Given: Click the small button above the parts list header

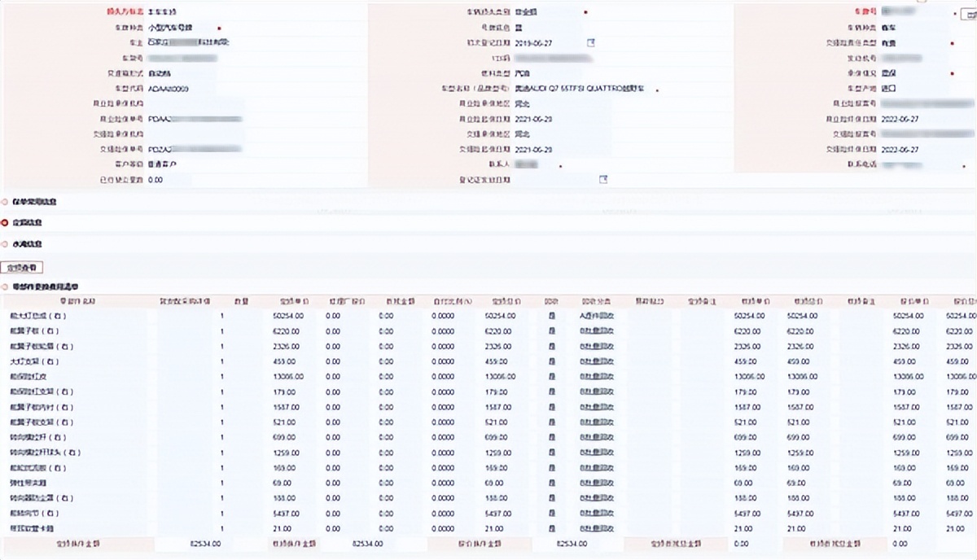Looking at the screenshot, I should pos(23,267).
